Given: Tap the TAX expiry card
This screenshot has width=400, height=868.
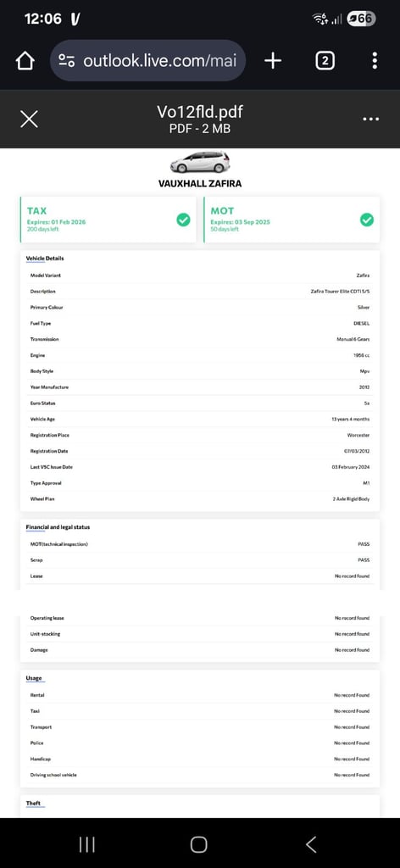Looking at the screenshot, I should coord(108,220).
